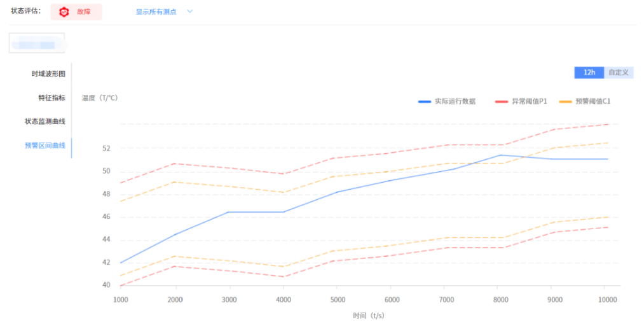
Task: Select the 12h time range
Action: click(x=589, y=73)
